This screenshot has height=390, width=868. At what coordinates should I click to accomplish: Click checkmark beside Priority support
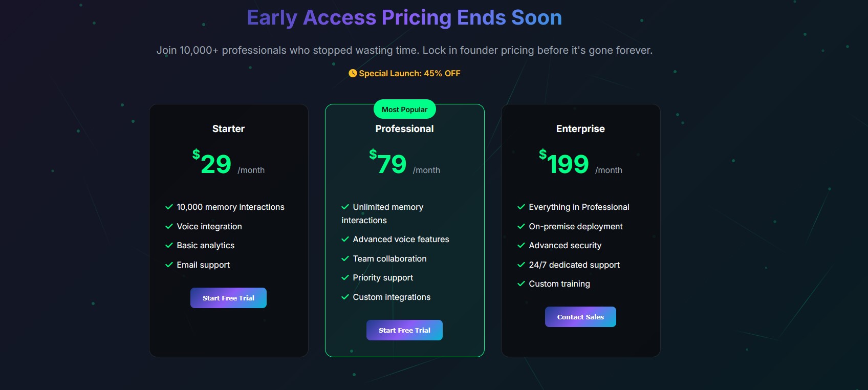345,277
